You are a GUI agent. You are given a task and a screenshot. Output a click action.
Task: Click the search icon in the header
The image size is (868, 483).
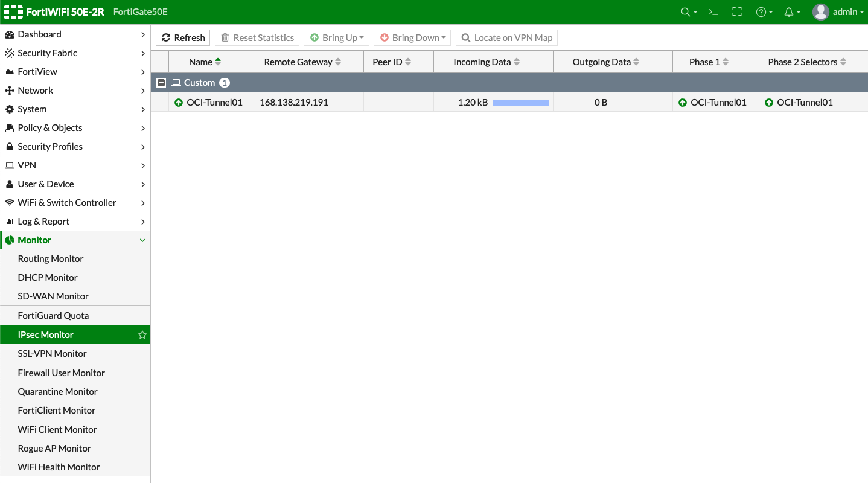[x=685, y=11]
